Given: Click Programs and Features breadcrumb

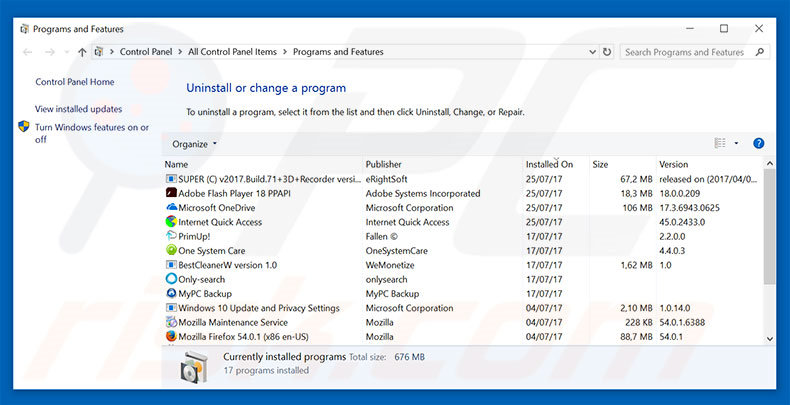Looking at the screenshot, I should 338,52.
